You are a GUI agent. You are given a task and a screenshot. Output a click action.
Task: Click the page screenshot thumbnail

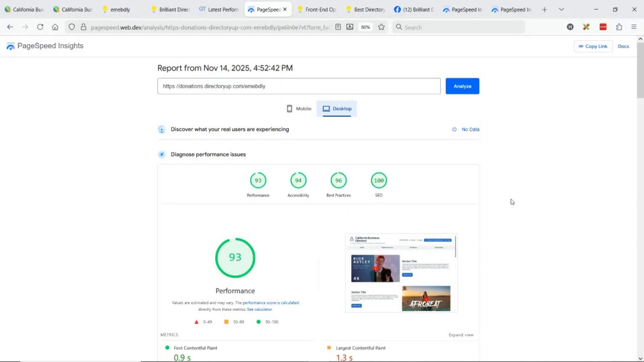[x=401, y=273]
